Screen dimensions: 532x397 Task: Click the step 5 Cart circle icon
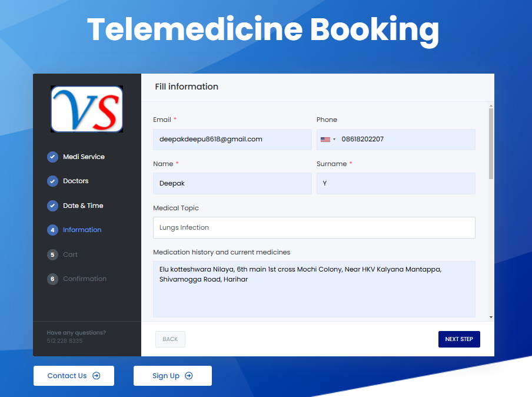[x=52, y=254]
